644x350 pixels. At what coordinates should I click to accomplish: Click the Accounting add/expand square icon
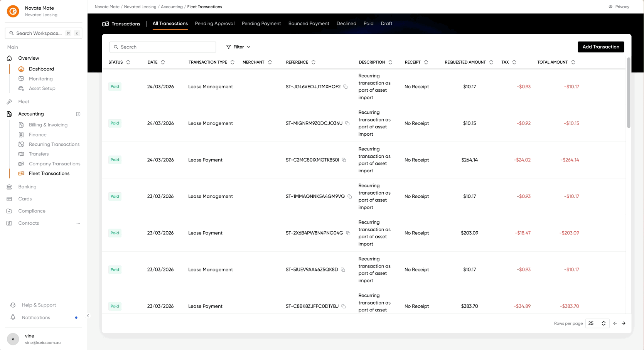pyautogui.click(x=78, y=114)
